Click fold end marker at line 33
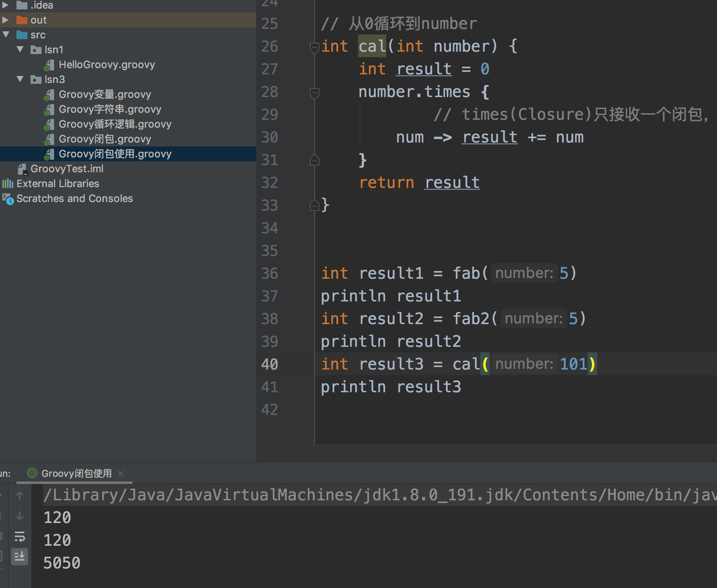Image resolution: width=717 pixels, height=588 pixels. coord(314,205)
